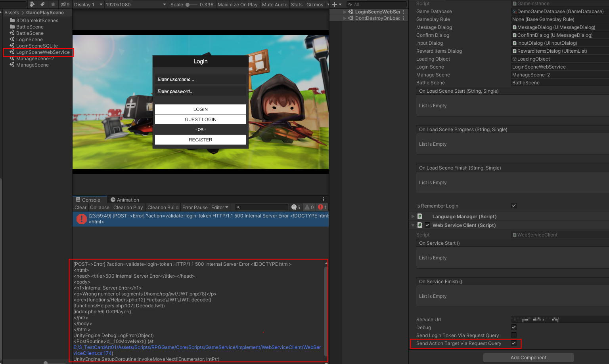609x364 pixels.
Task: Click the Add Component button
Action: 528,357
